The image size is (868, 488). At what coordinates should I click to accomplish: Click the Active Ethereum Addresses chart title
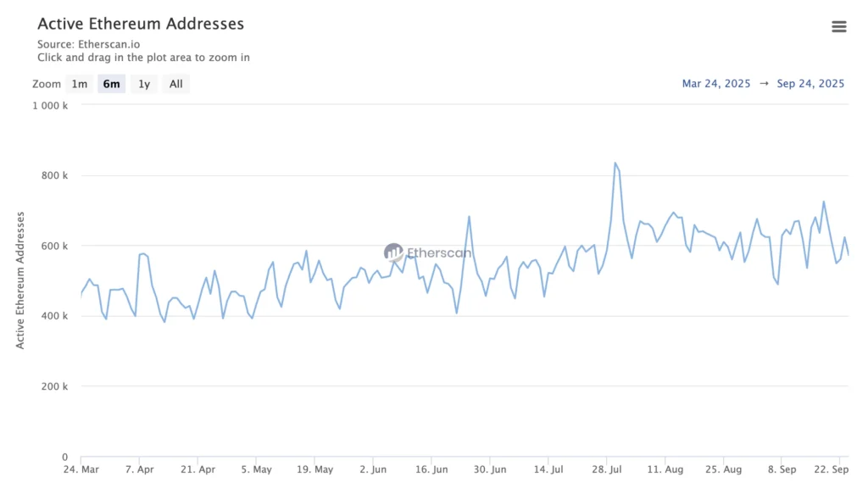coord(141,24)
